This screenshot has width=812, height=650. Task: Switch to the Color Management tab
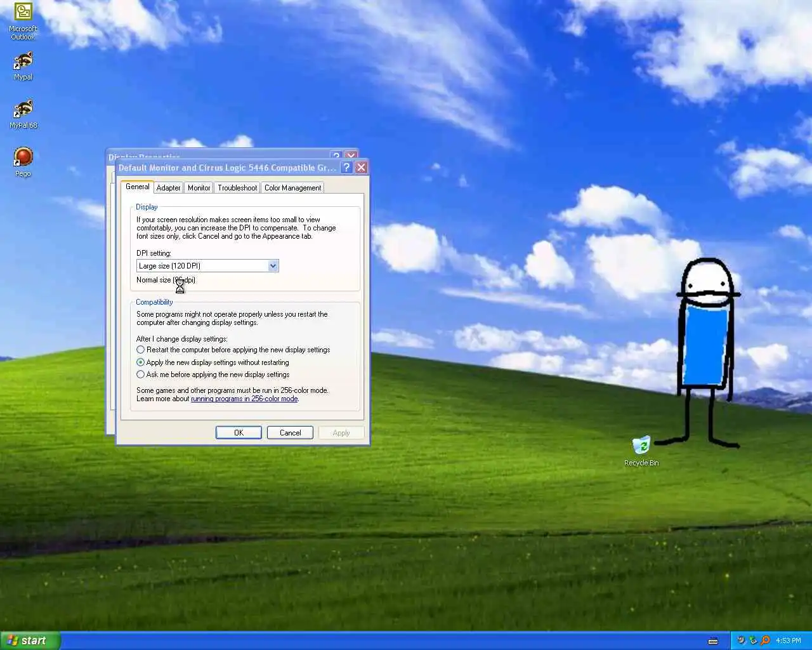292,188
